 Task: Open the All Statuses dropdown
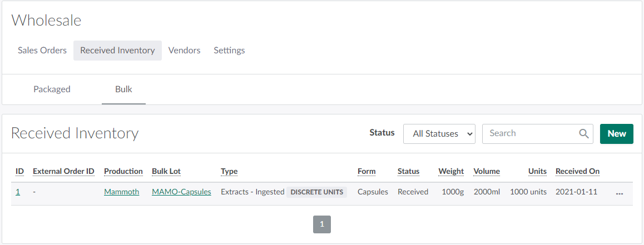pos(439,134)
